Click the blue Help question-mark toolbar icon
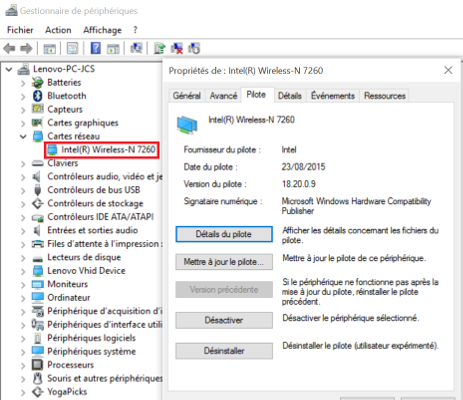Viewport: 463px width, 400px height. 96,48
